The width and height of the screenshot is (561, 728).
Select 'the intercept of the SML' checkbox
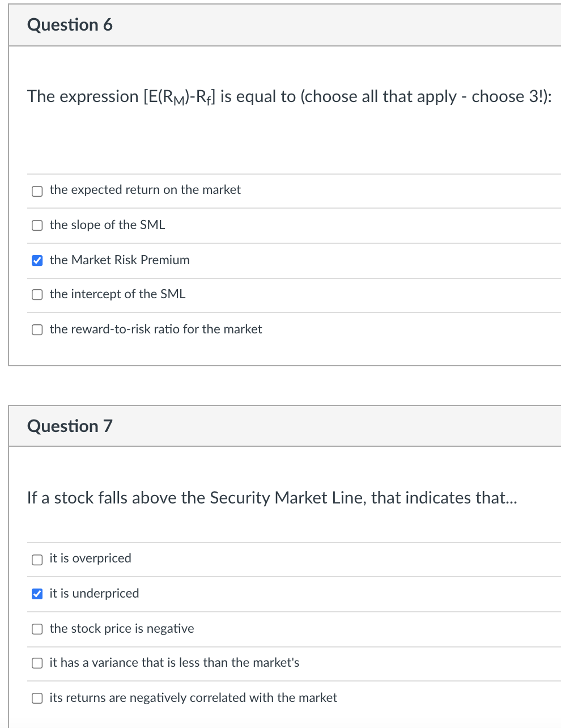pyautogui.click(x=37, y=295)
